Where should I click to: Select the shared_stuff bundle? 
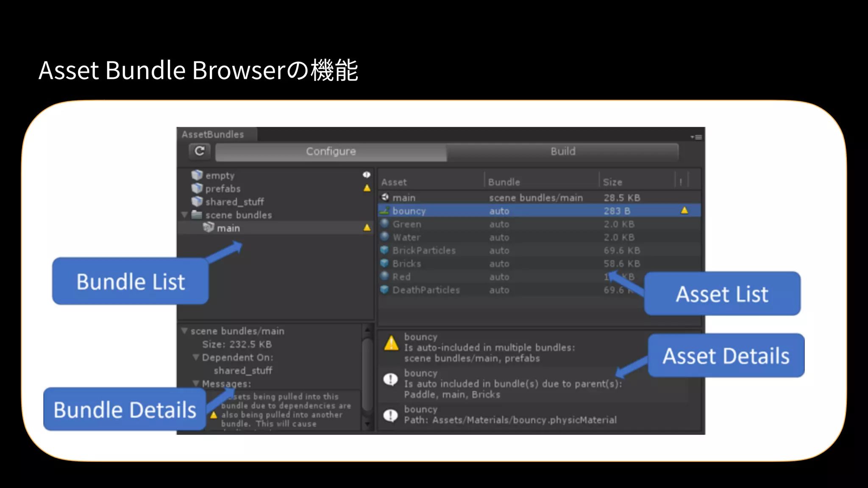pyautogui.click(x=234, y=202)
